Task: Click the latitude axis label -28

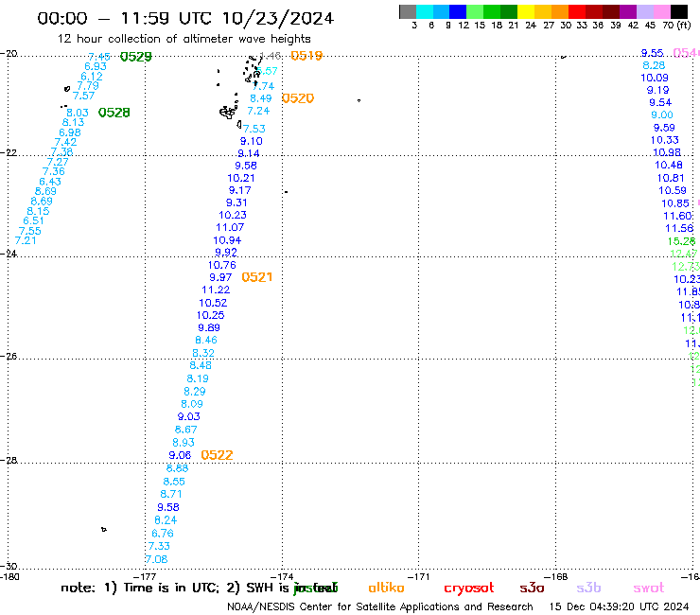Action: 9,460
